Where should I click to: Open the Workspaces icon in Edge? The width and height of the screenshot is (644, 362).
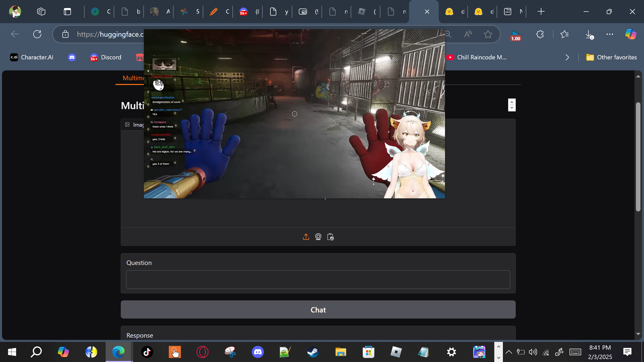pyautogui.click(x=41, y=12)
